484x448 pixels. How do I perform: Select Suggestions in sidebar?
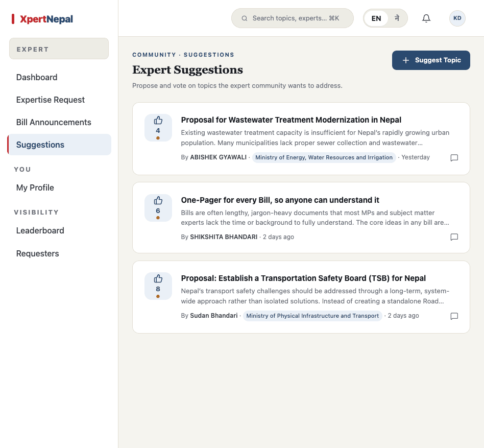point(59,145)
